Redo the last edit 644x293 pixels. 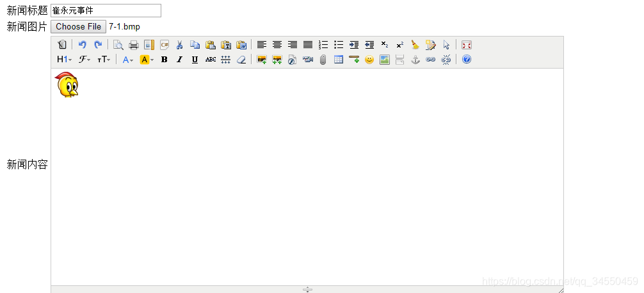click(98, 45)
